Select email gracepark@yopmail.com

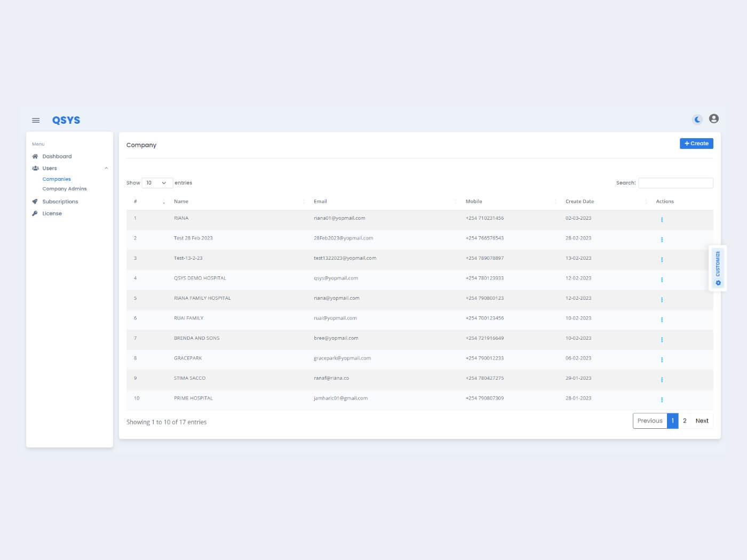pyautogui.click(x=342, y=358)
